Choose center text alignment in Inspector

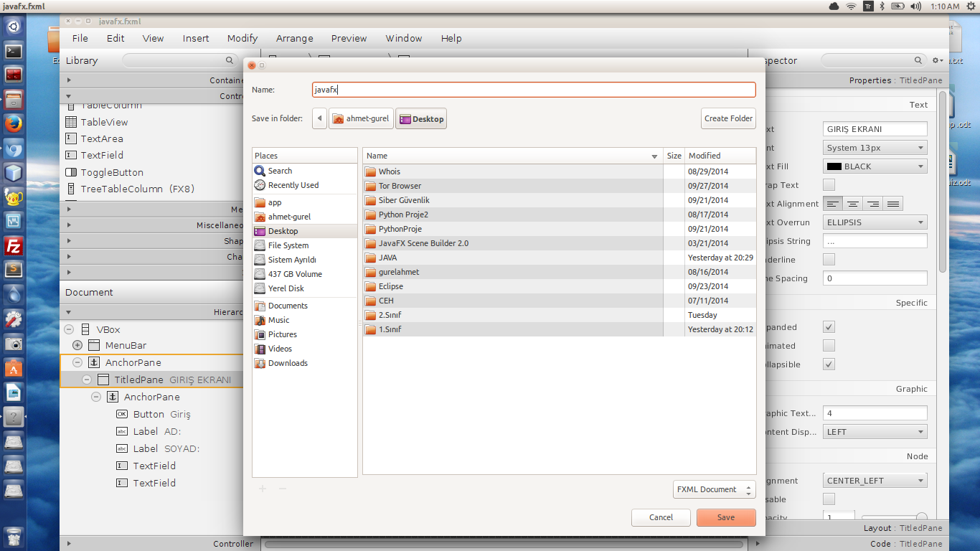click(x=853, y=204)
